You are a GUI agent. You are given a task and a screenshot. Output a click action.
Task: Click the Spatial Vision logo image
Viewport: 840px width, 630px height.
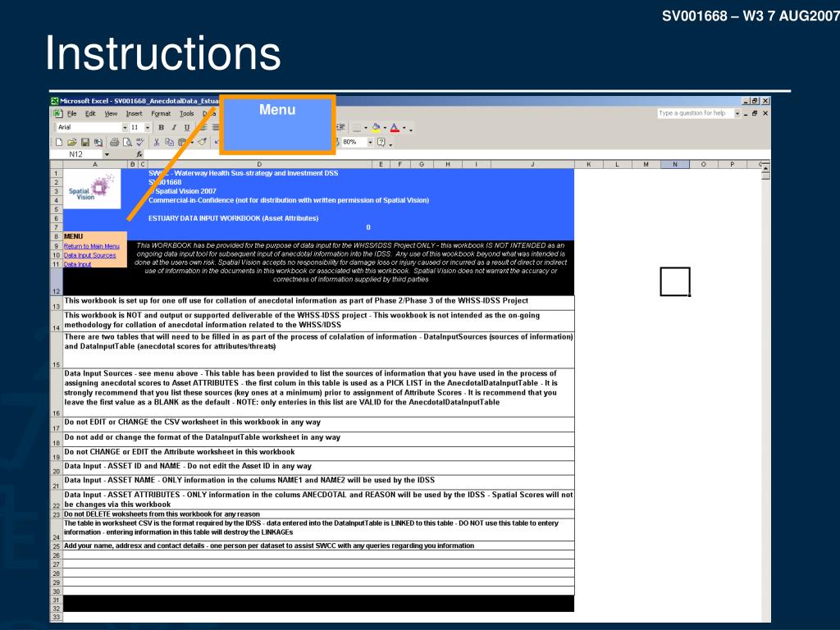point(92,189)
